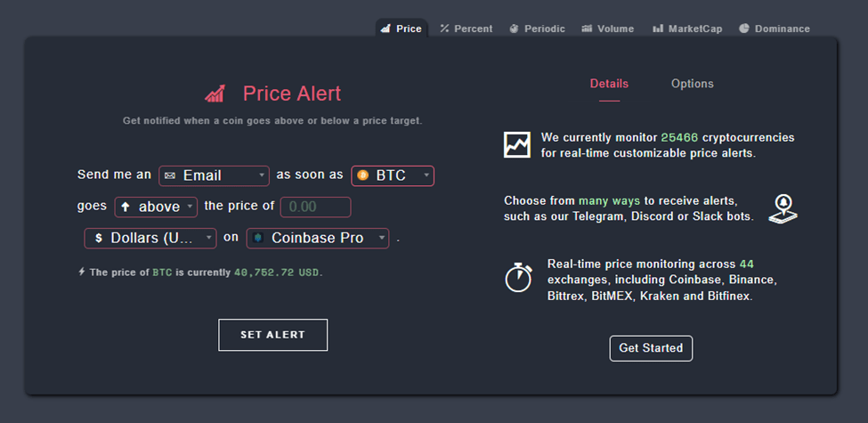Click the Bitcoin coin icon in BTC selector

click(363, 175)
